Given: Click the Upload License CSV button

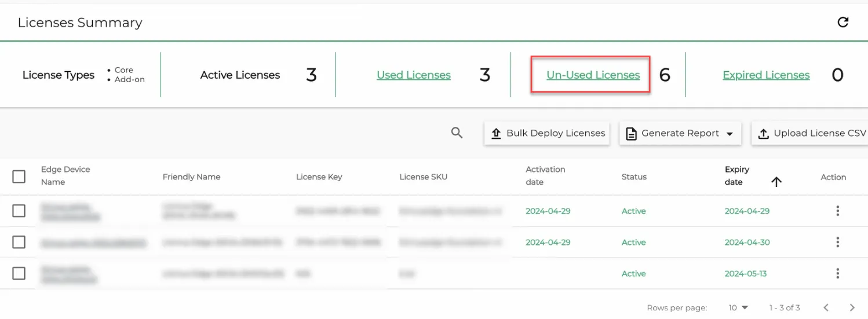Looking at the screenshot, I should tap(810, 133).
